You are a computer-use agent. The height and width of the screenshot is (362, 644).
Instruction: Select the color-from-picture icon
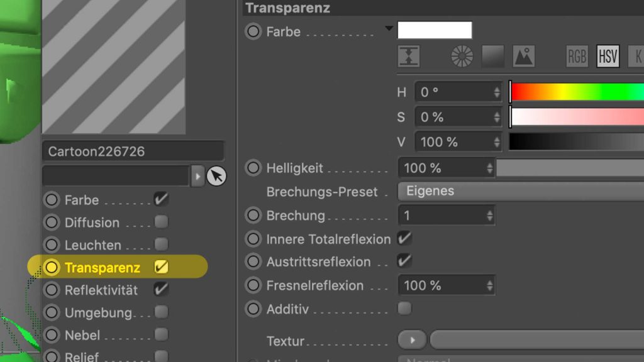click(x=523, y=57)
